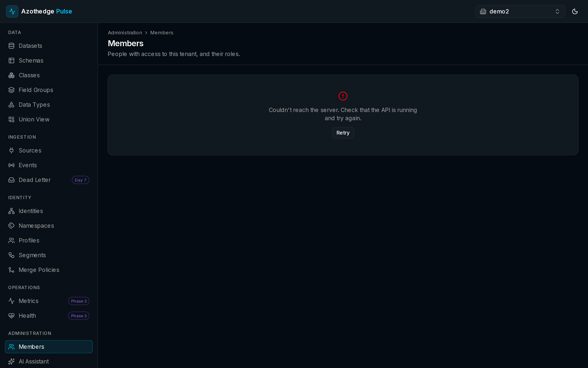Image resolution: width=588 pixels, height=368 pixels.
Task: Click the Profiles people icon
Action: pyautogui.click(x=11, y=240)
